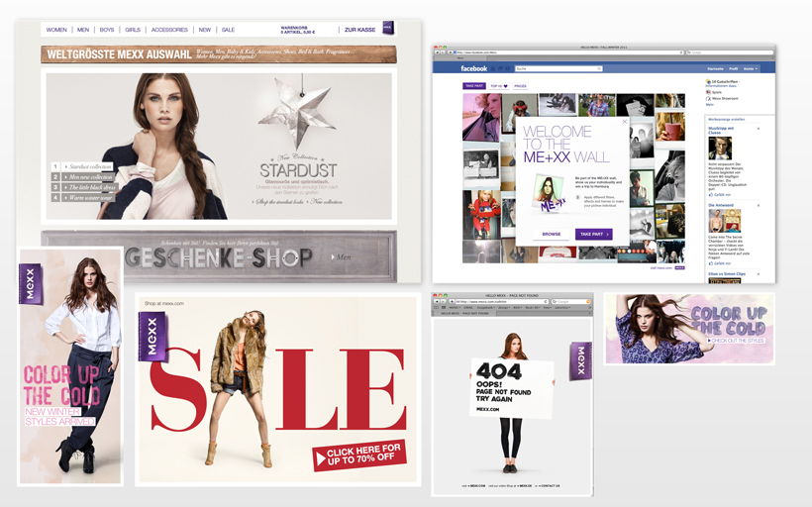Click back button in the 404 browser window
Screen dimensions: 812x507
click(437, 301)
